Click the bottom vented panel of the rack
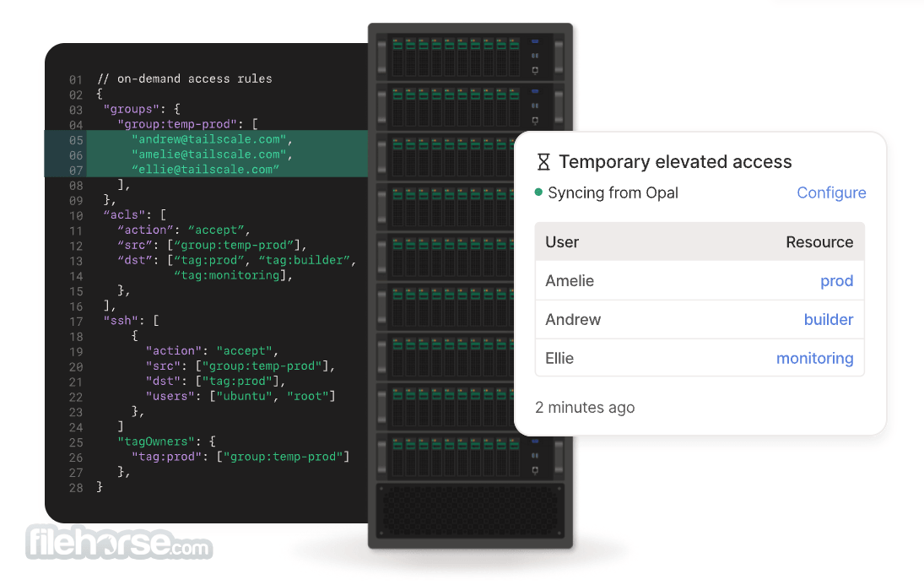924x585 pixels. coord(470,511)
